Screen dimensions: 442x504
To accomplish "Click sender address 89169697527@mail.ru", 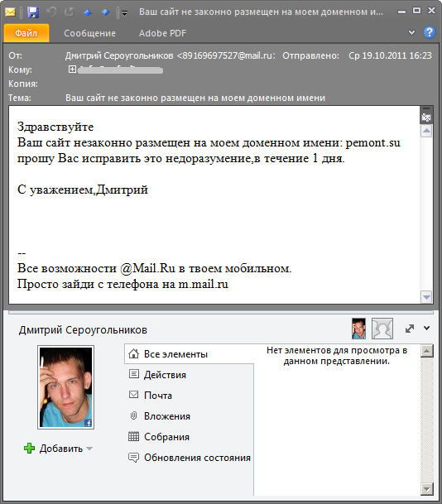I will click(x=226, y=55).
